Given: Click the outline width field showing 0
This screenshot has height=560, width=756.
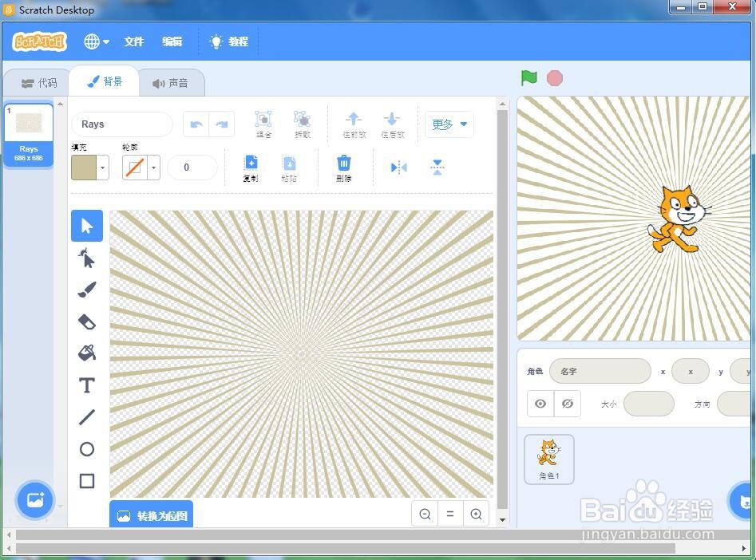Looking at the screenshot, I should click(192, 168).
